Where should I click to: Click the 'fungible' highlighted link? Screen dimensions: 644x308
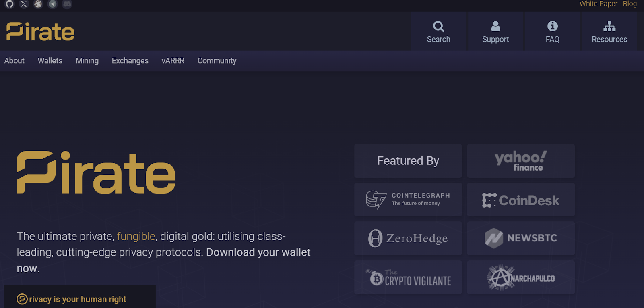click(x=136, y=236)
